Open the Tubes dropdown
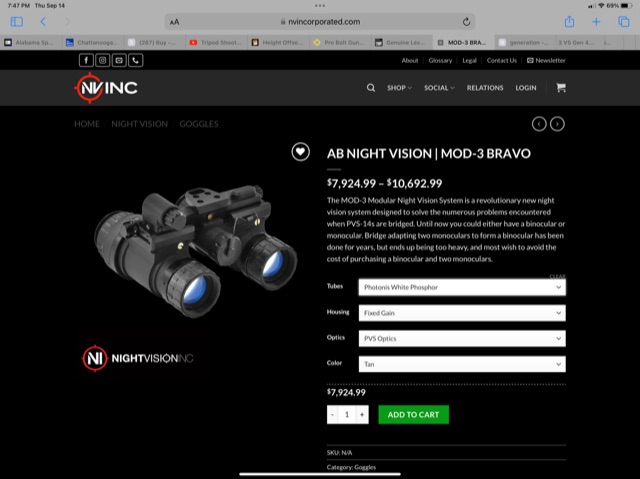The width and height of the screenshot is (640, 479). (462, 287)
